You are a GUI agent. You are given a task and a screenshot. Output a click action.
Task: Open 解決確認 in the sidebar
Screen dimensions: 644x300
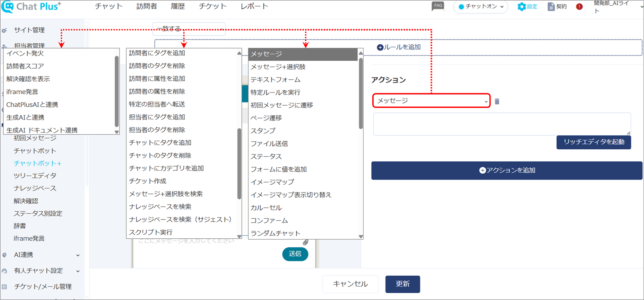[26, 201]
